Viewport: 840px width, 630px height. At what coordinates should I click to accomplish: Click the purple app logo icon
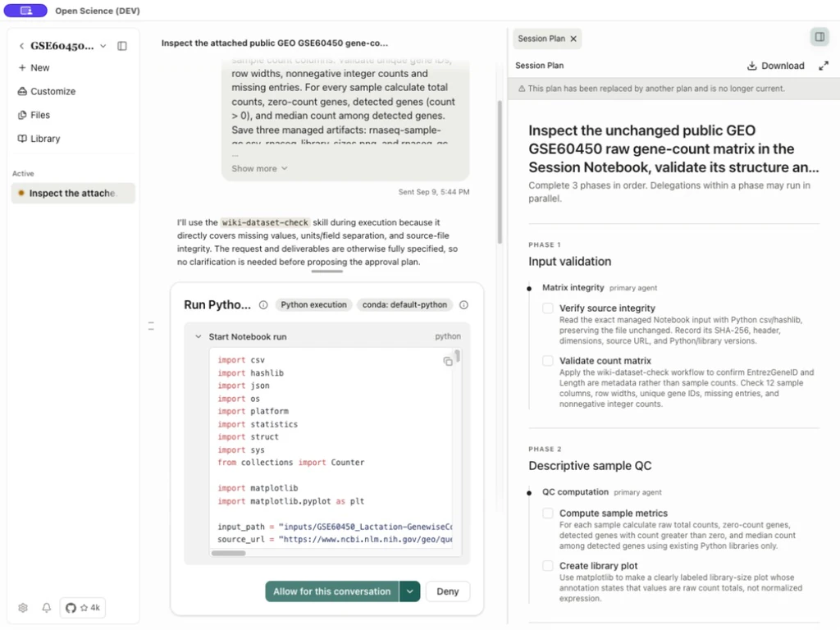[x=25, y=10]
